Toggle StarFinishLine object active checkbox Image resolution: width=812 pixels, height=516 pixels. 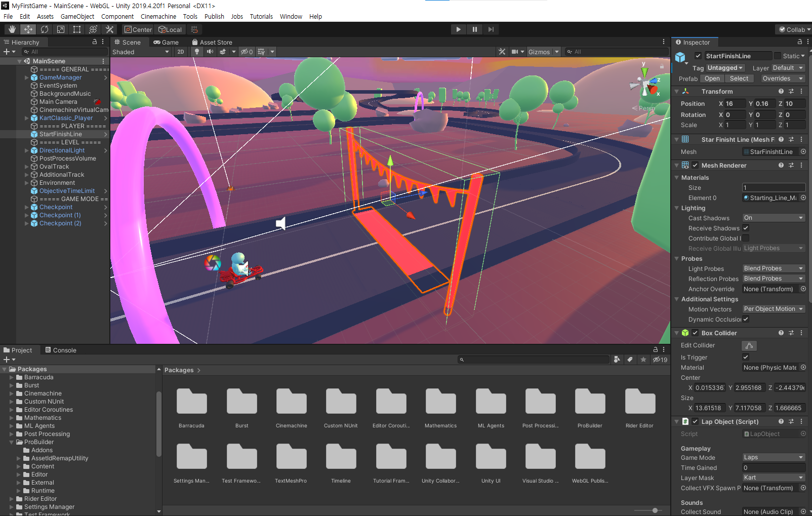[698, 56]
